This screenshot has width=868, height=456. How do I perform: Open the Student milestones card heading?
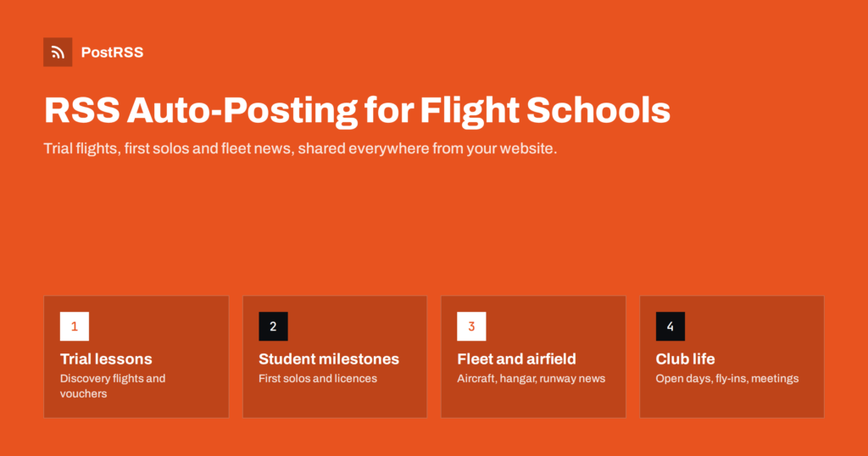tap(329, 359)
